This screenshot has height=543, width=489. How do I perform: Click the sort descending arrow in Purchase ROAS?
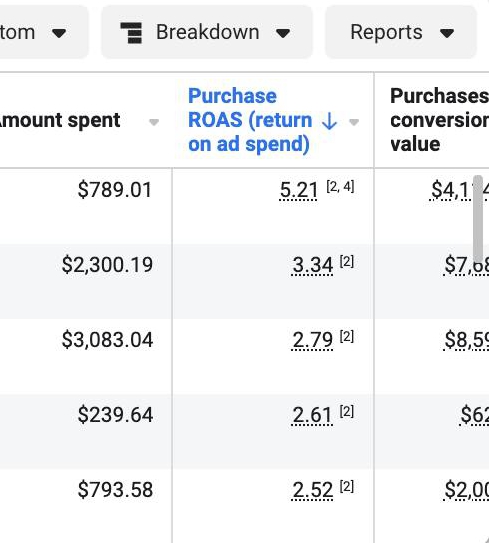(x=329, y=121)
